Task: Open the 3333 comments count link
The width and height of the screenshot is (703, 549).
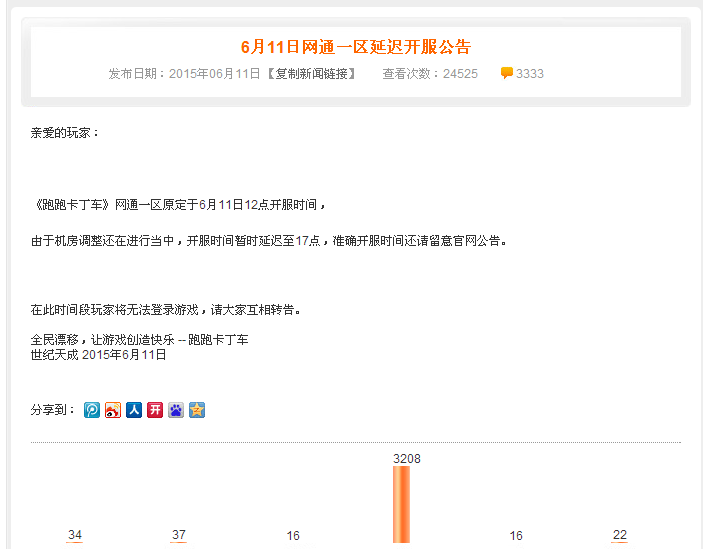Action: coord(529,73)
